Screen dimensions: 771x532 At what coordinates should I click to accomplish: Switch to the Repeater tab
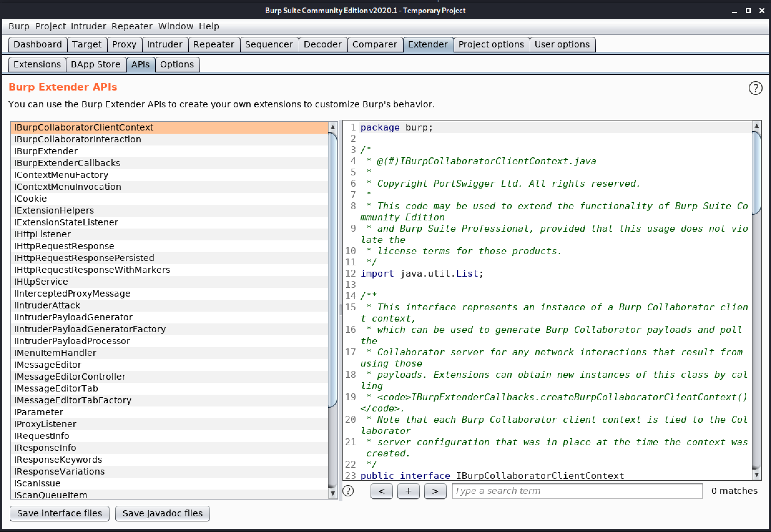(x=214, y=44)
